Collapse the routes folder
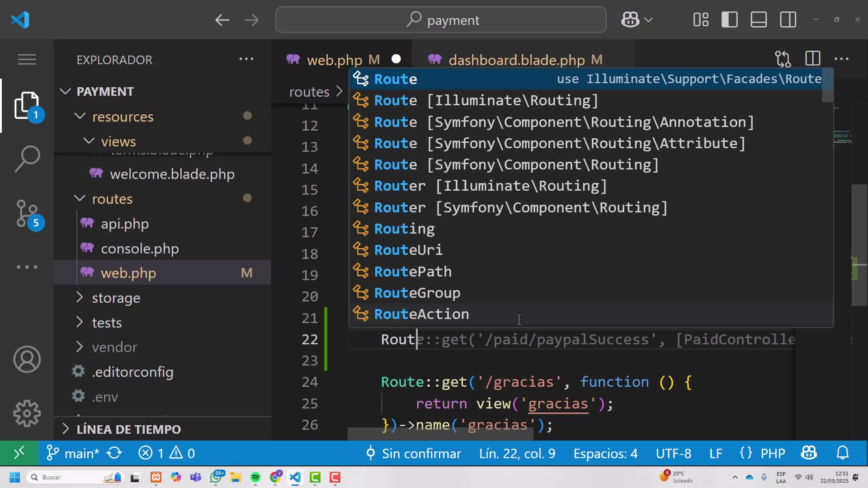The height and width of the screenshot is (488, 868). point(112,199)
